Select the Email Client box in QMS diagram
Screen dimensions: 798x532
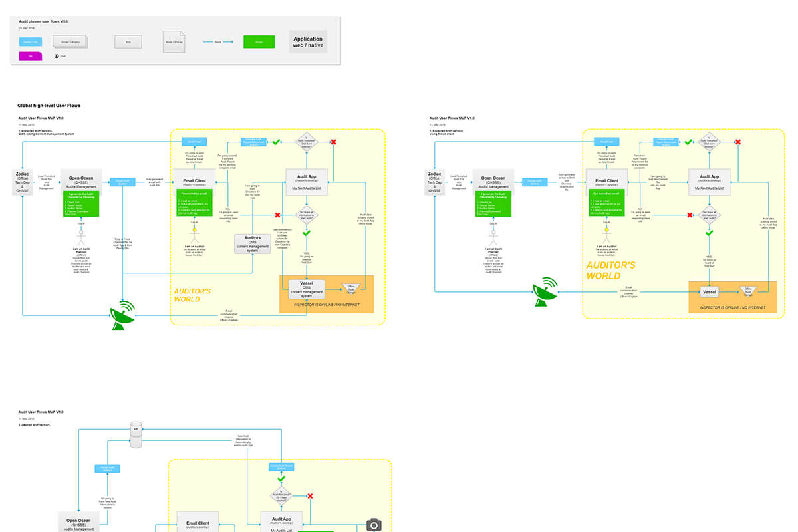tap(195, 183)
